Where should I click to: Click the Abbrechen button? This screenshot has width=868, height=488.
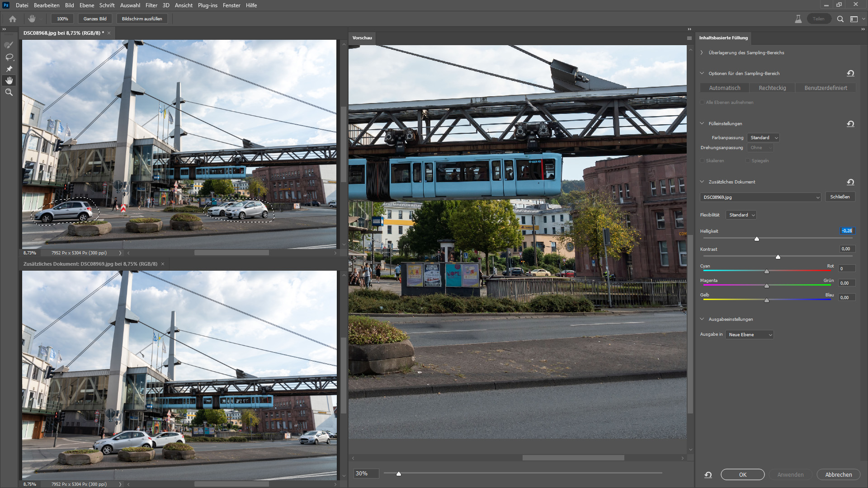[838, 475]
